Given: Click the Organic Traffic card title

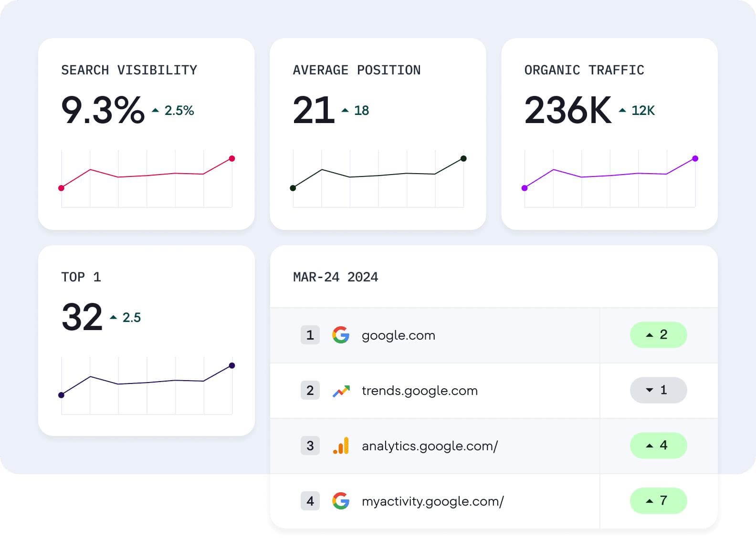Looking at the screenshot, I should [x=584, y=70].
